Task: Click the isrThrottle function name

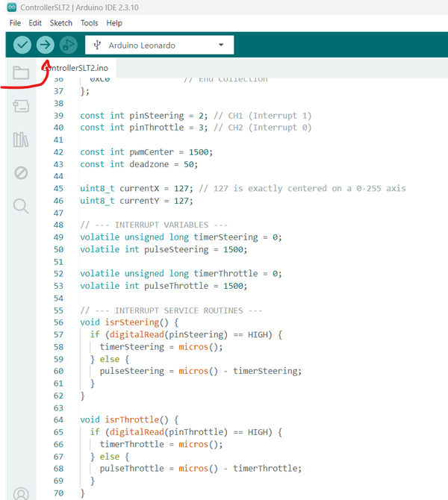Action: (131, 419)
